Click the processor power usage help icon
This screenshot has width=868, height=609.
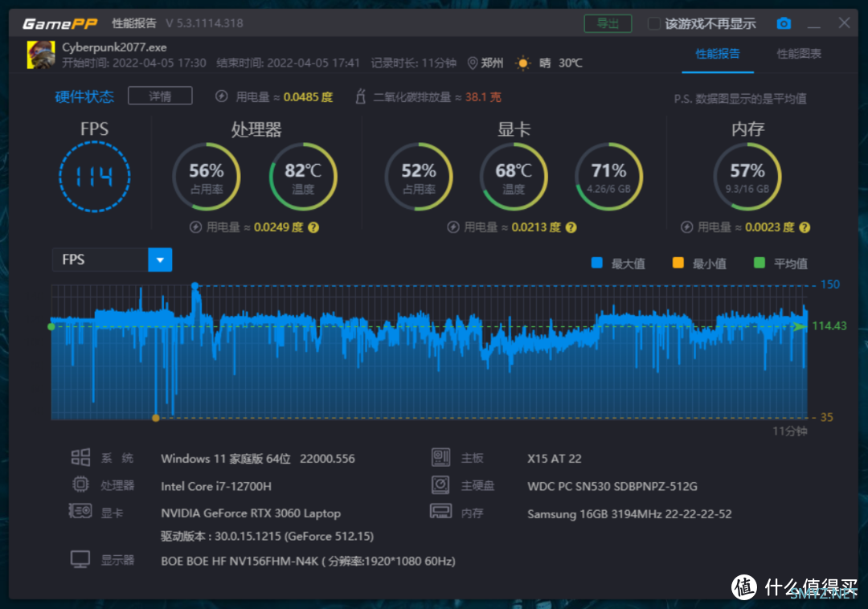pyautogui.click(x=313, y=227)
